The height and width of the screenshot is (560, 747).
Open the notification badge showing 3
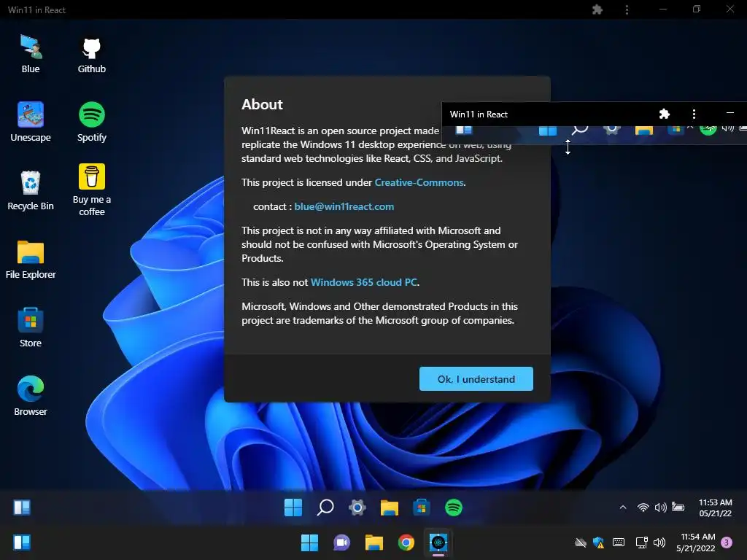(727, 542)
